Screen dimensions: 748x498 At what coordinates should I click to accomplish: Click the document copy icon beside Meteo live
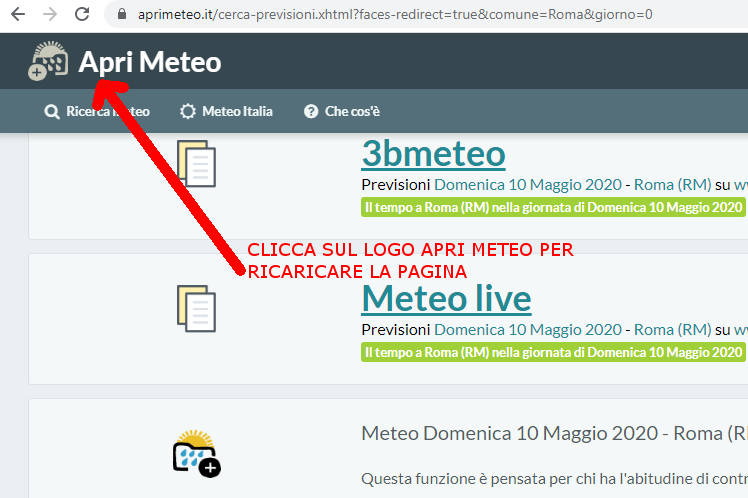pyautogui.click(x=197, y=309)
